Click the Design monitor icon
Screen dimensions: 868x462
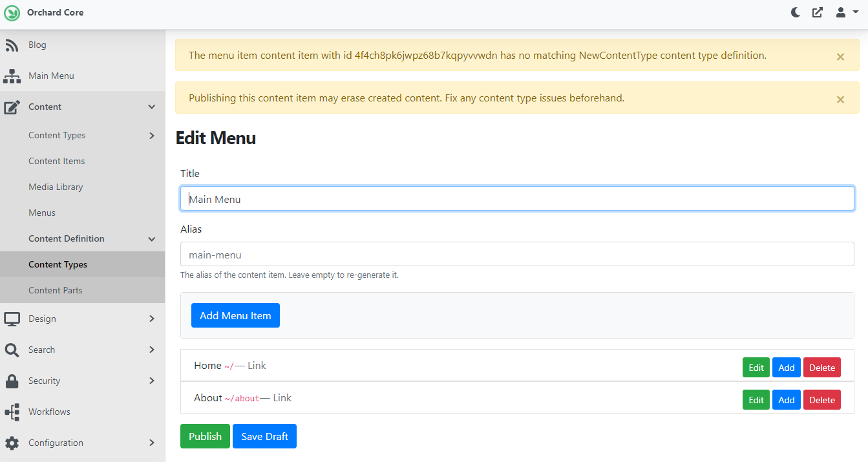(x=12, y=319)
